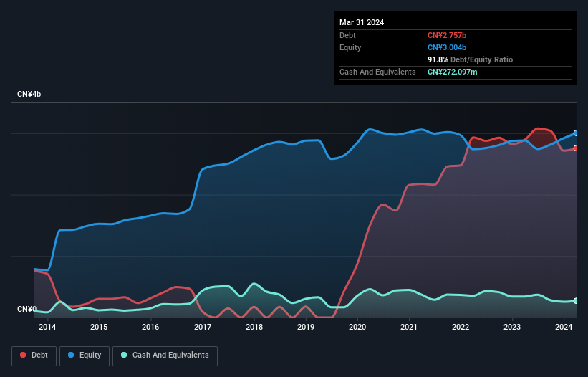Click the CN¥4b y-axis label

(29, 95)
